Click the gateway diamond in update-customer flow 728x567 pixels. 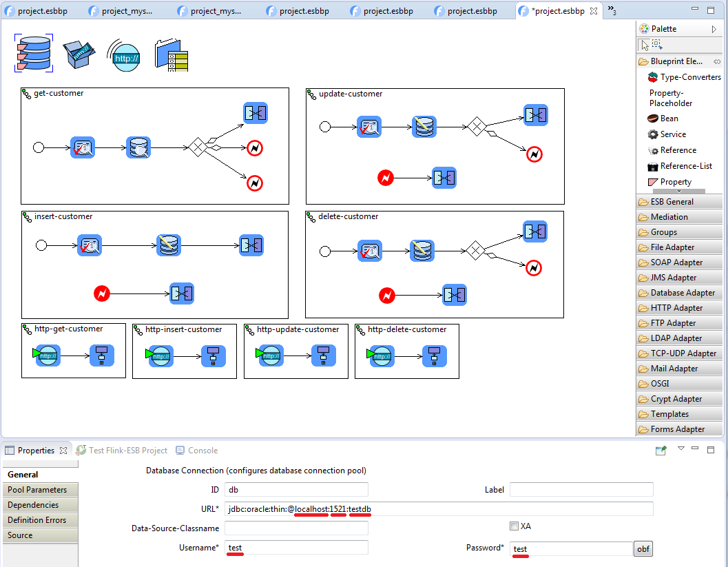(475, 127)
